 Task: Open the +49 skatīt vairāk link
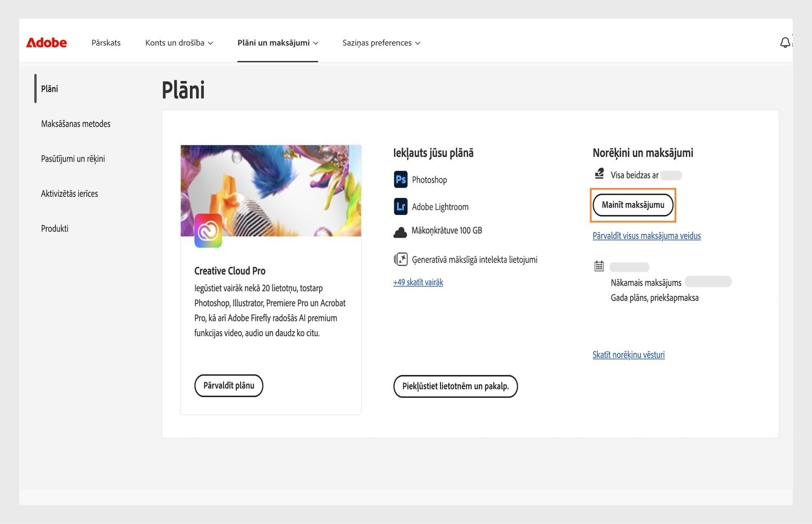tap(418, 282)
